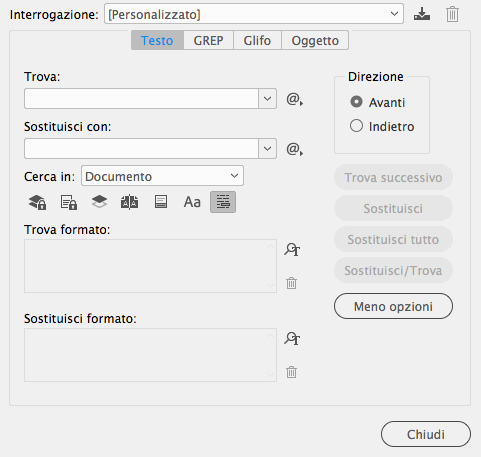Toggle whole word search icon
This screenshot has height=457, width=481.
tap(223, 202)
